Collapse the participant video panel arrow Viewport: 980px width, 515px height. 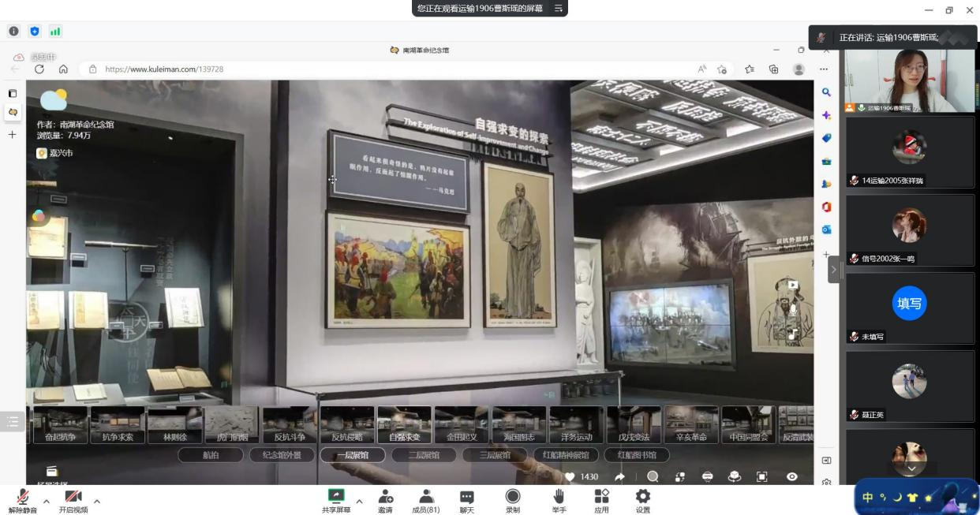pos(833,270)
